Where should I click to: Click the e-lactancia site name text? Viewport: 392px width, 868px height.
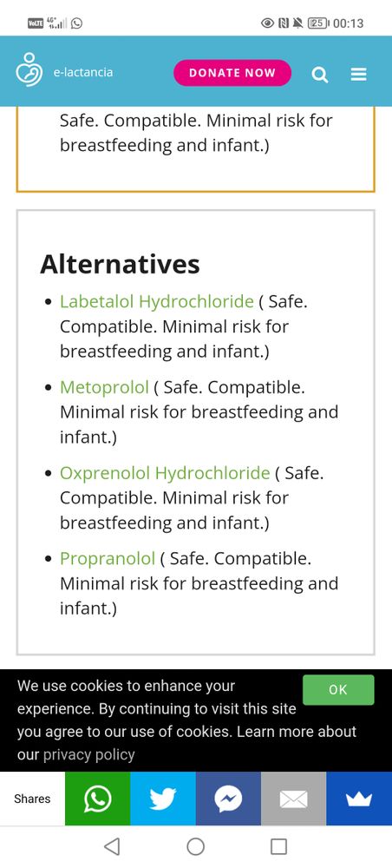coord(83,72)
